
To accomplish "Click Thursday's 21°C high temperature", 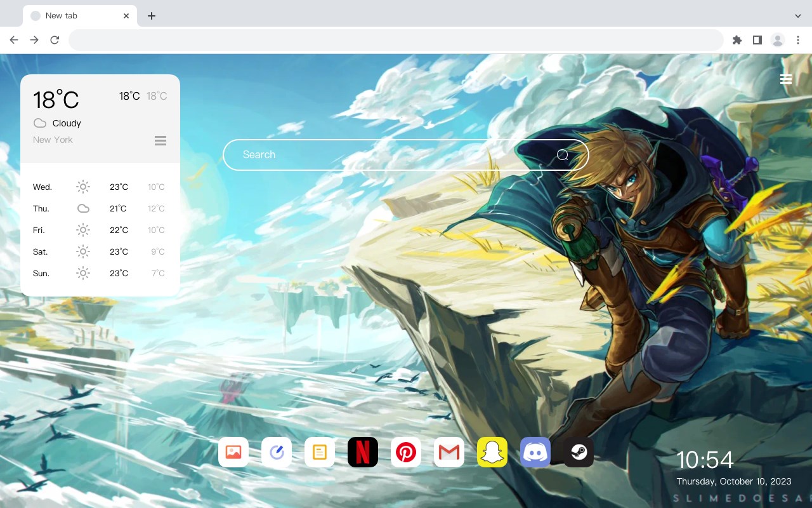I will pyautogui.click(x=119, y=208).
